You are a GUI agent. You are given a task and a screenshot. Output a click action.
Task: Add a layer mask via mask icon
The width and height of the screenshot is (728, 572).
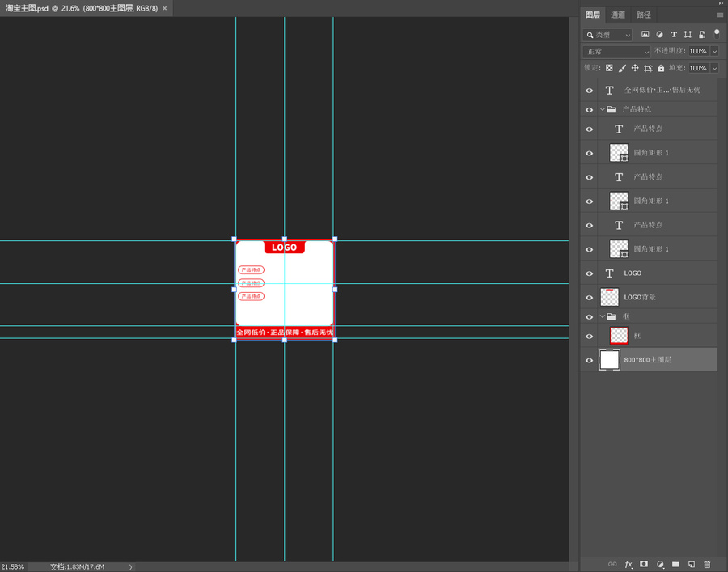tap(644, 564)
